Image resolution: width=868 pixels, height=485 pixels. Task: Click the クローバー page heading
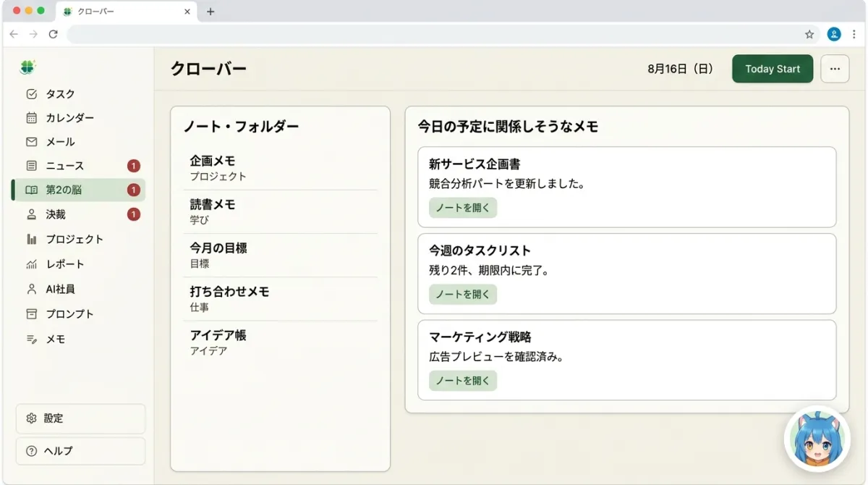point(208,69)
